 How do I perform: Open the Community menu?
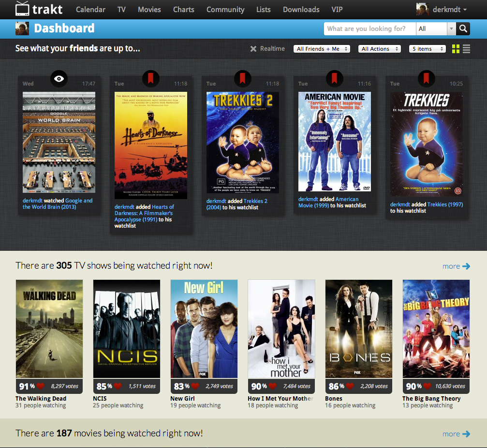[x=225, y=10]
